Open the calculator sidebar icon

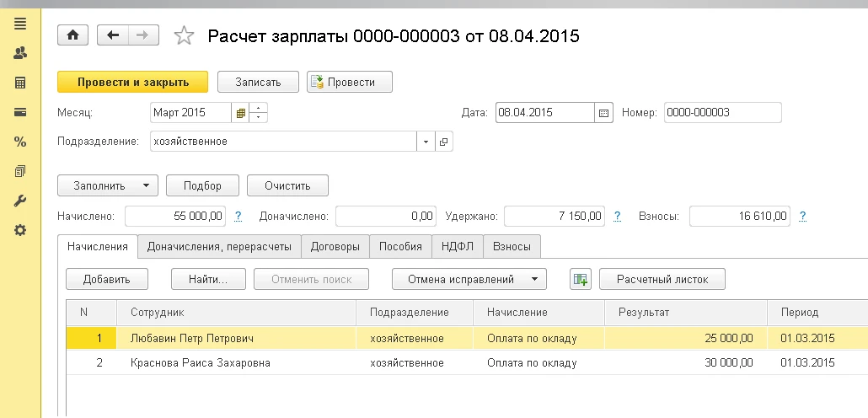pyautogui.click(x=20, y=83)
